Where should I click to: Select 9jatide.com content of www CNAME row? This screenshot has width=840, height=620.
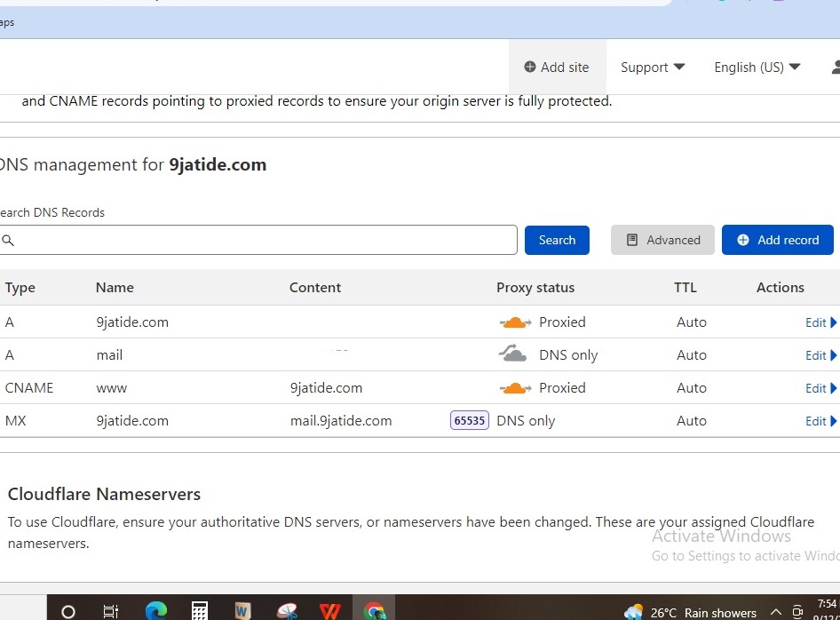326,388
